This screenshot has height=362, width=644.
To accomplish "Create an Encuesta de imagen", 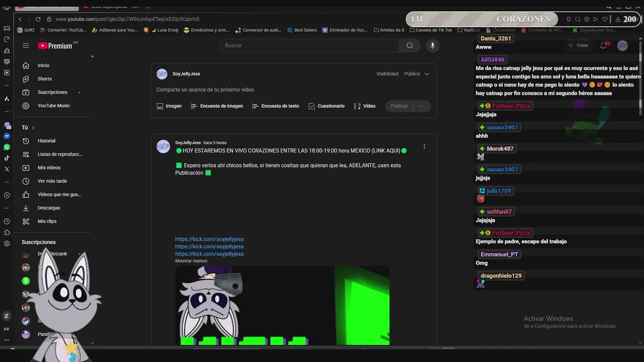I will point(217,106).
